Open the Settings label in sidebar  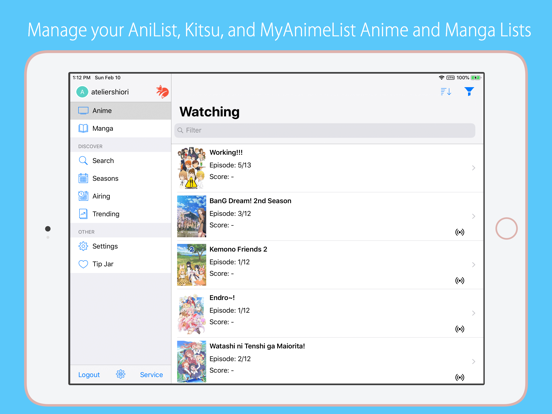point(105,246)
